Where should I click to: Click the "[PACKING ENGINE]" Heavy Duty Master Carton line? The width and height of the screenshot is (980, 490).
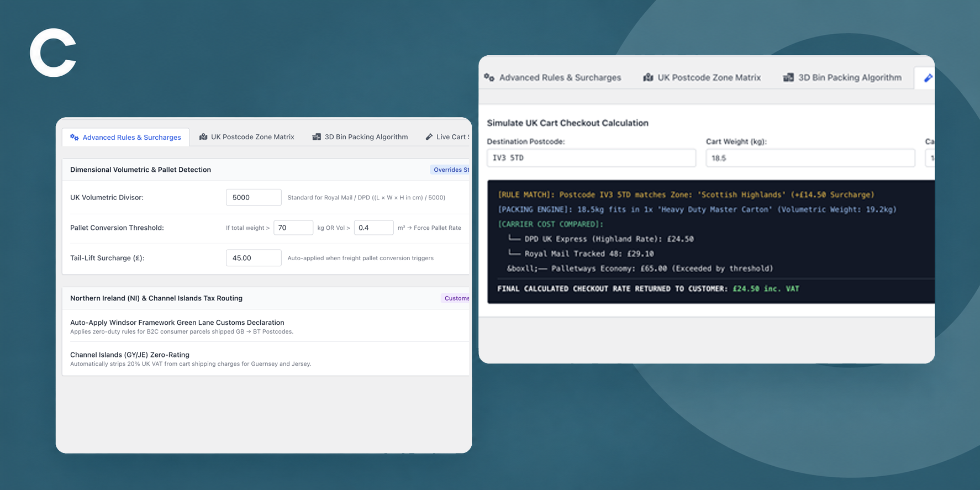pyautogui.click(x=697, y=209)
